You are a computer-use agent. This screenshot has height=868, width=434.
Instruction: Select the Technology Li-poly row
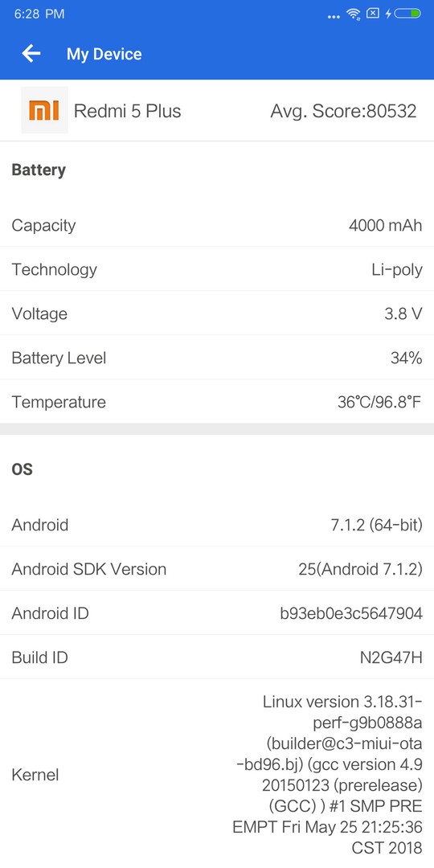(217, 269)
